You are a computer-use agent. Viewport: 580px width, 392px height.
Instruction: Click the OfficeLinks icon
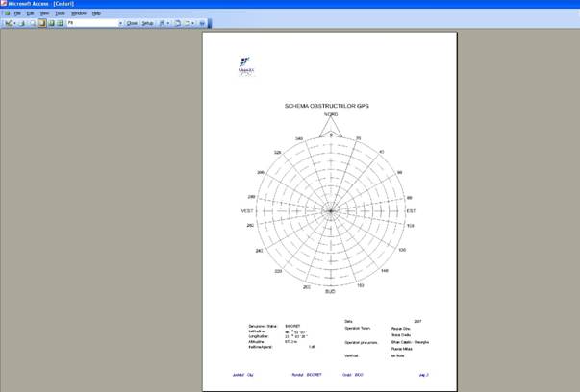tap(162, 22)
